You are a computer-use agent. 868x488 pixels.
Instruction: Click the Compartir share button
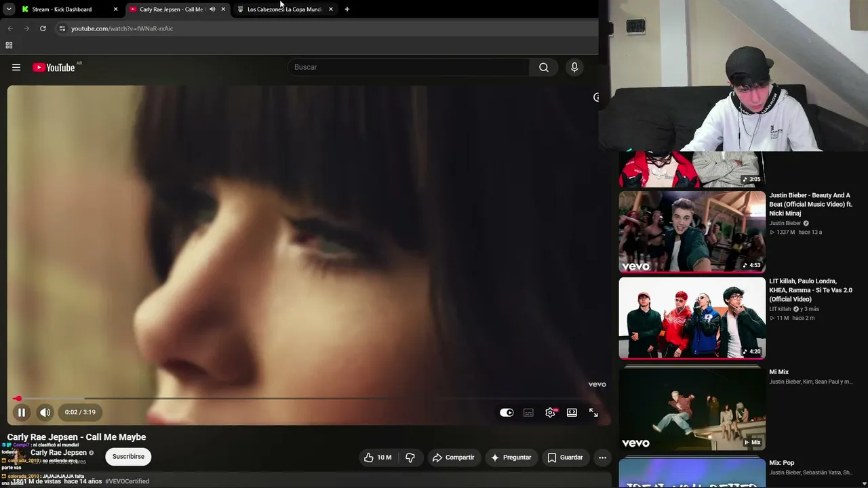pos(454,457)
